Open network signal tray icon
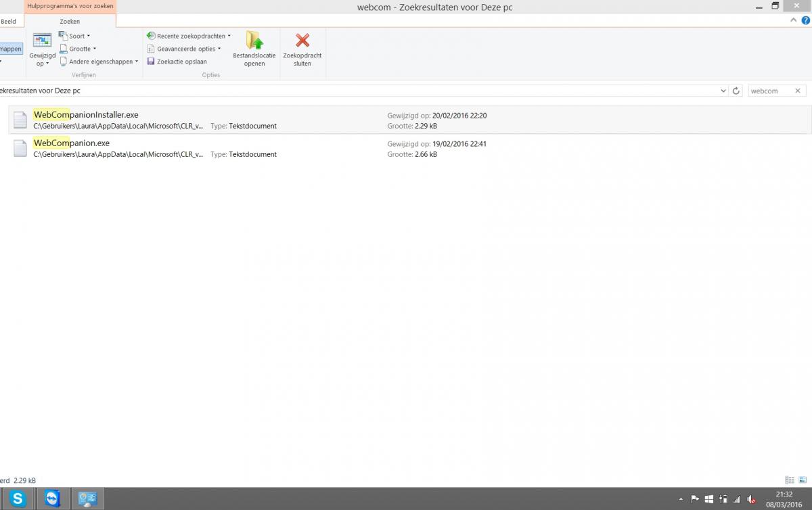812x510 pixels. click(x=737, y=499)
